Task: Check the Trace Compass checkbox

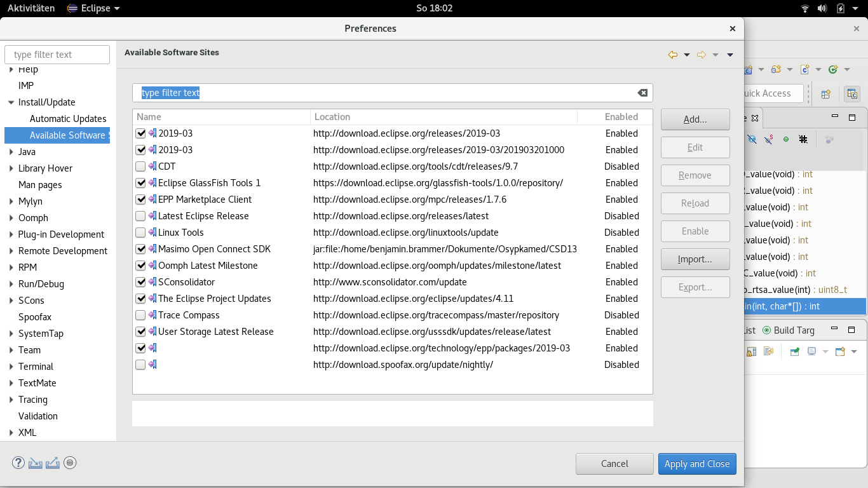Action: pyautogui.click(x=140, y=315)
